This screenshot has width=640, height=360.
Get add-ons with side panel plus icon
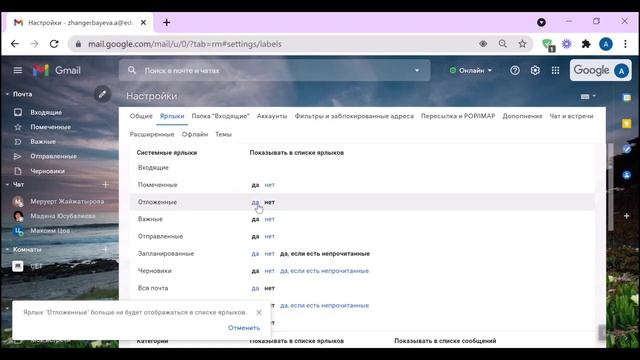[627, 216]
